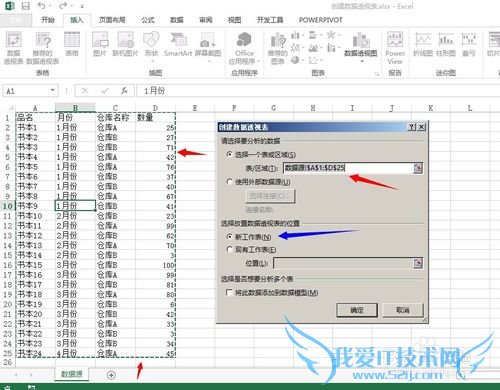Insert a Line sparkline (折线图)

[423, 43]
